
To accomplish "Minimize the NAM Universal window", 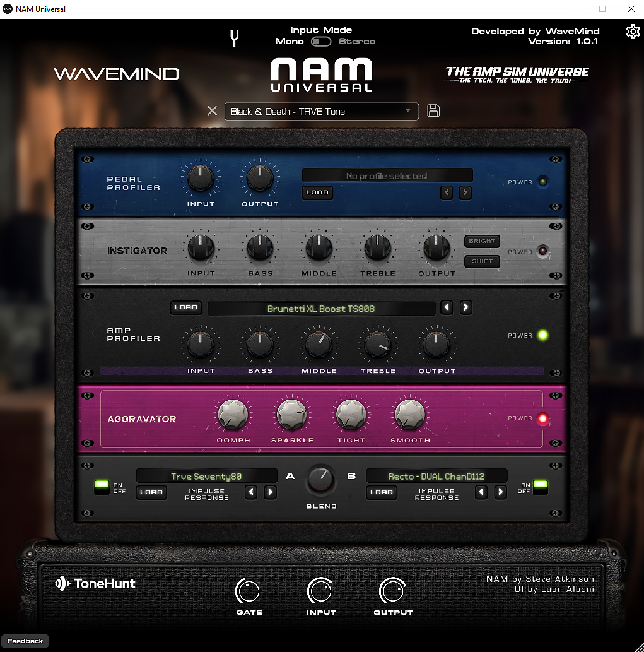I will [x=574, y=9].
